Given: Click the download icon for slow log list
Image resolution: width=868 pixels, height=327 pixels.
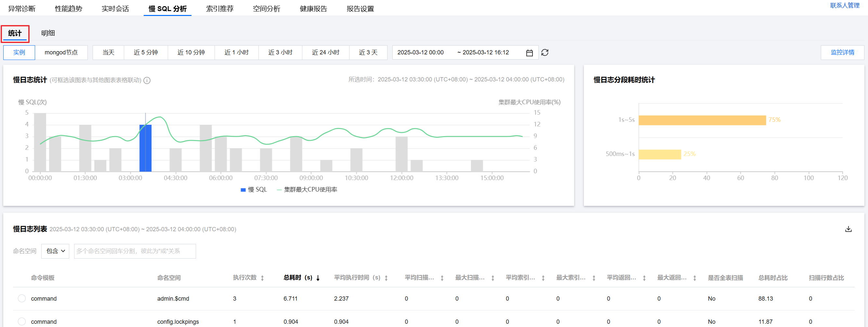Looking at the screenshot, I should tap(848, 229).
